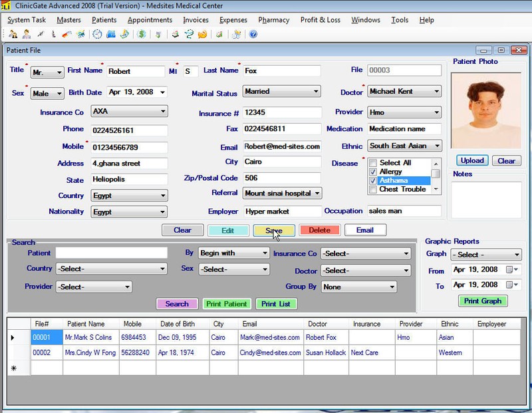Click the cash register toolbar icon
Viewport: 532px width, 413px height.
point(175,35)
